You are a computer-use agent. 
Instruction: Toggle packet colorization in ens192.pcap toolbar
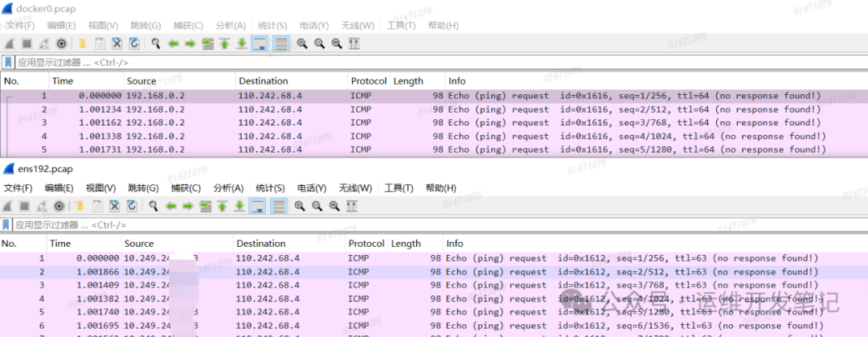click(278, 206)
